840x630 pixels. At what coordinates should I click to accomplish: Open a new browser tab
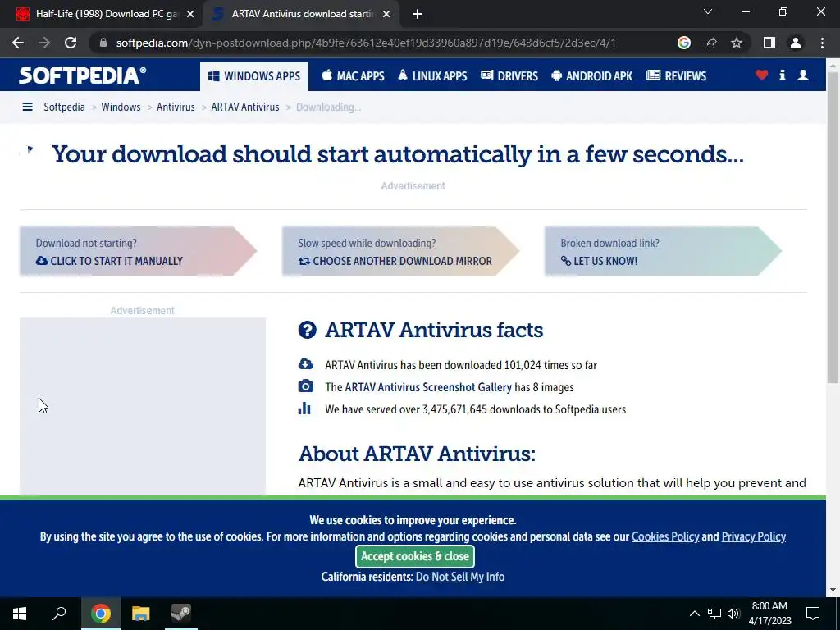coord(418,14)
